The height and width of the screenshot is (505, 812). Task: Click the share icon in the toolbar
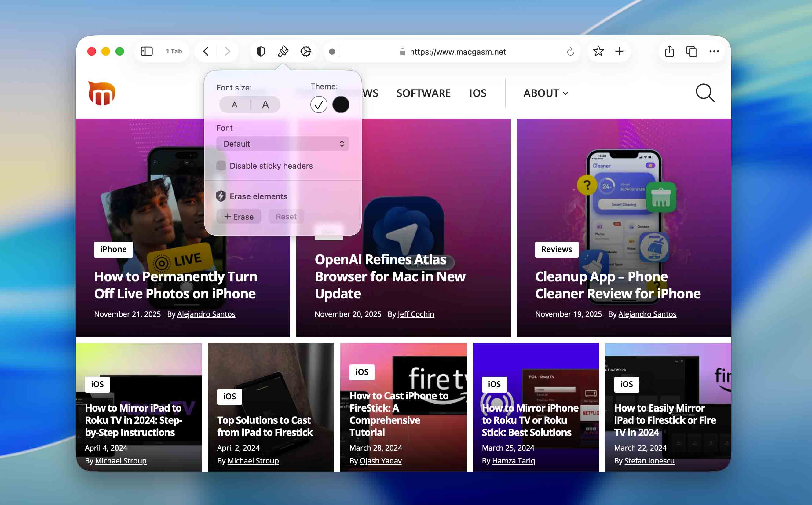669,51
